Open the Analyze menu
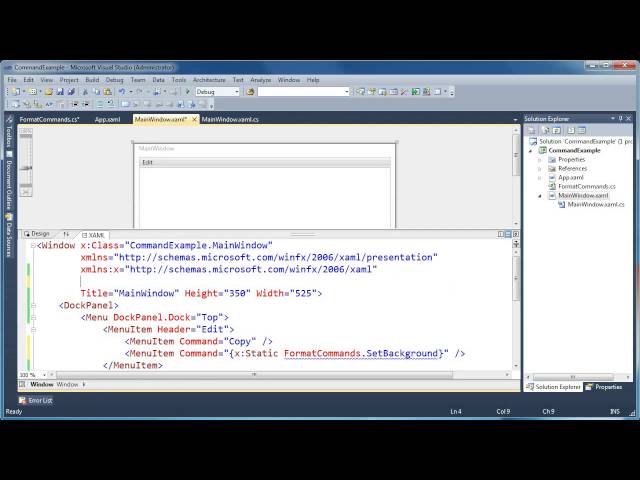 [261, 80]
